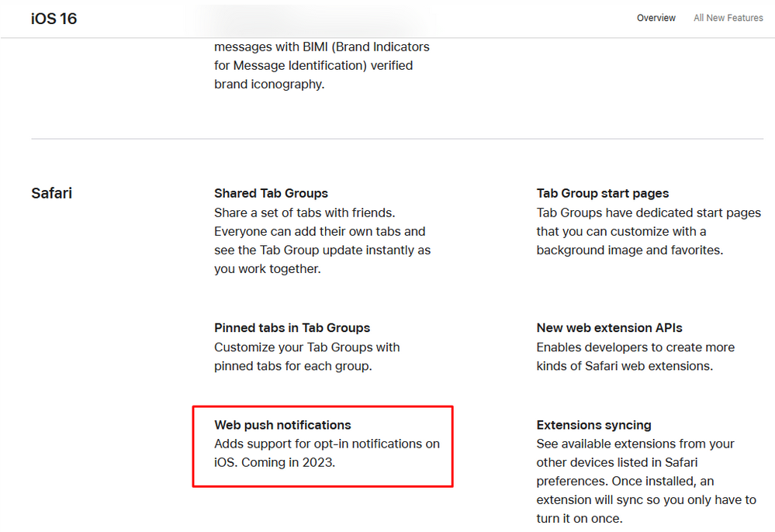Screen dimensions: 775x532
Task: Click text 'See available extensions from your'
Action: [x=635, y=444]
